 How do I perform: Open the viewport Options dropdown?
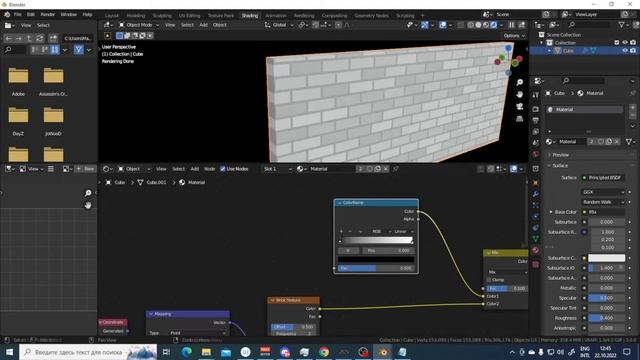513,36
